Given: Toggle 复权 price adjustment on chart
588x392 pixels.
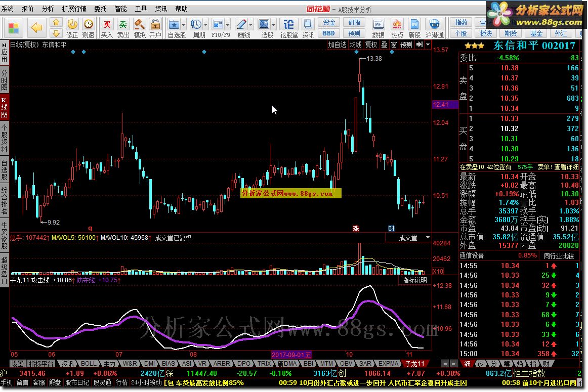Looking at the screenshot, I should point(371,45).
